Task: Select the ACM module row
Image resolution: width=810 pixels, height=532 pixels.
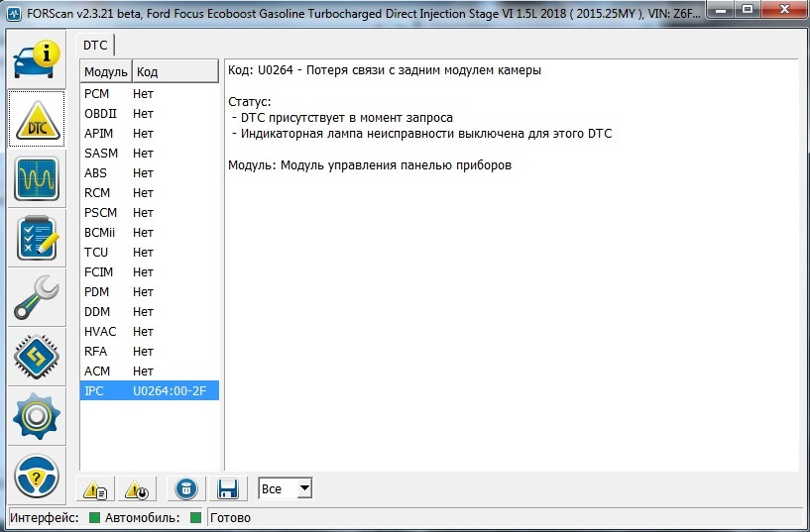Action: point(150,371)
